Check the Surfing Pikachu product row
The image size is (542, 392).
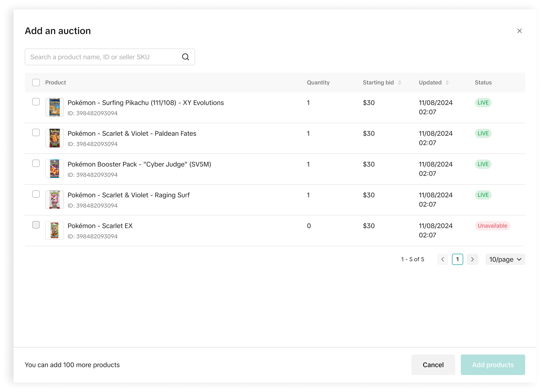[36, 102]
